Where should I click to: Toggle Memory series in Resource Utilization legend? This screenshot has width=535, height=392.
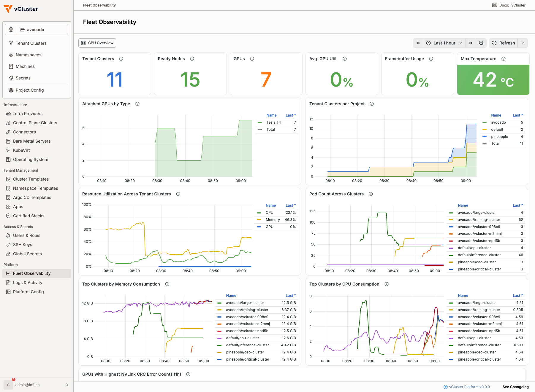tap(273, 220)
